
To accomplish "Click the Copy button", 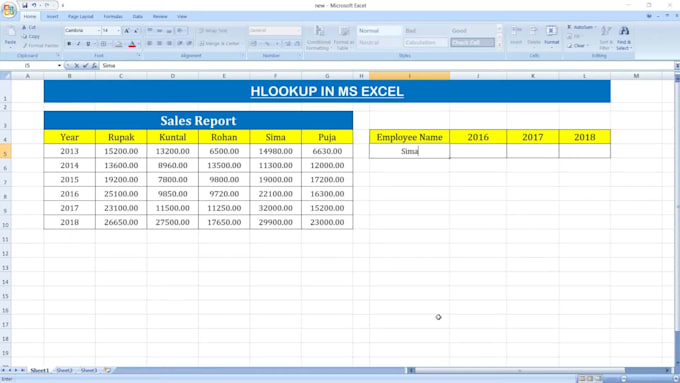I will [31, 36].
